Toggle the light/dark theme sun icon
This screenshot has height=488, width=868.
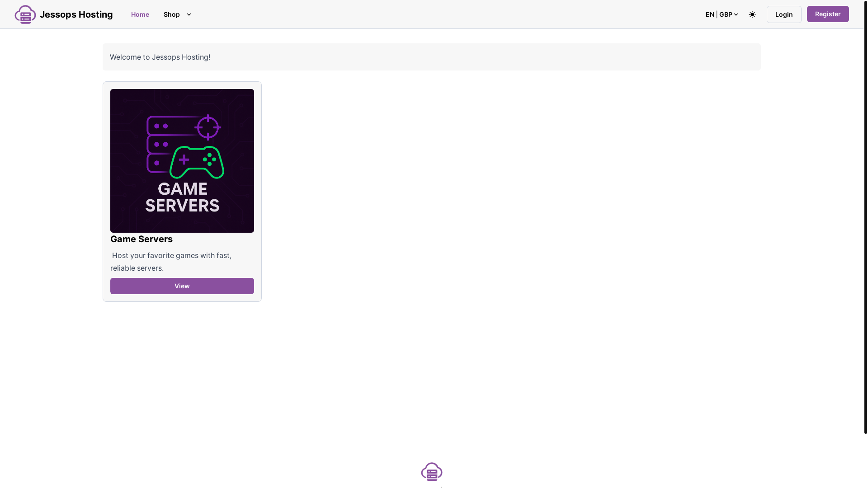tap(752, 14)
